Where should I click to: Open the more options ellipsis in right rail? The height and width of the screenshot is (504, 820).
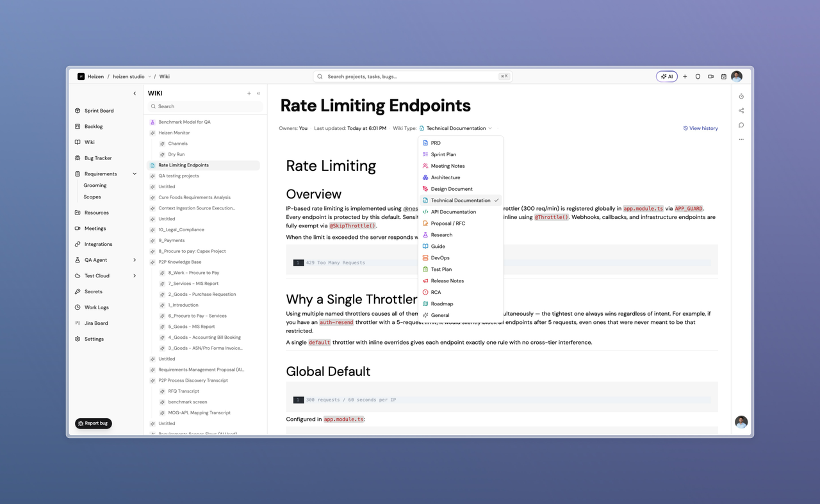coord(741,139)
